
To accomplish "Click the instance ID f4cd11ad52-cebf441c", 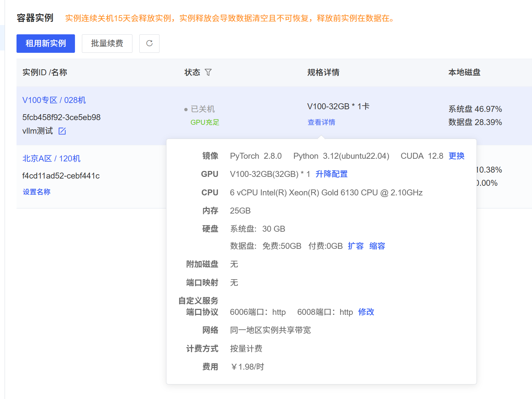I will tap(61, 176).
